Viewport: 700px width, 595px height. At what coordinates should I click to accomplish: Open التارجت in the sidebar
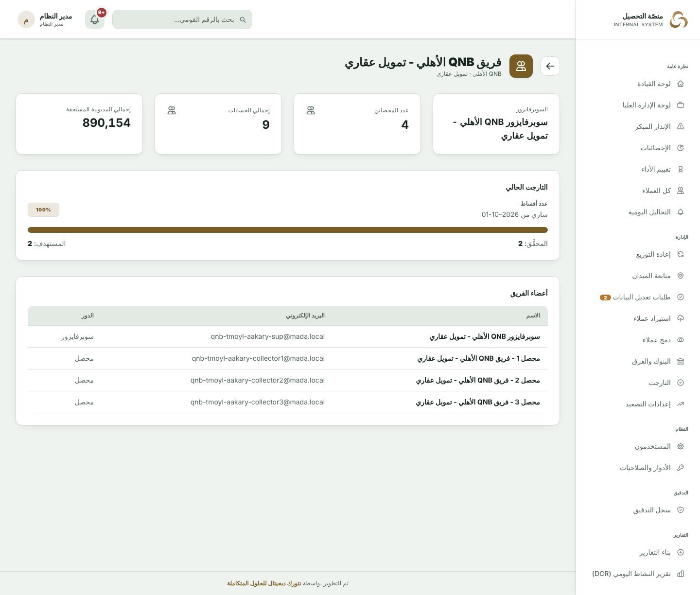(x=638, y=383)
